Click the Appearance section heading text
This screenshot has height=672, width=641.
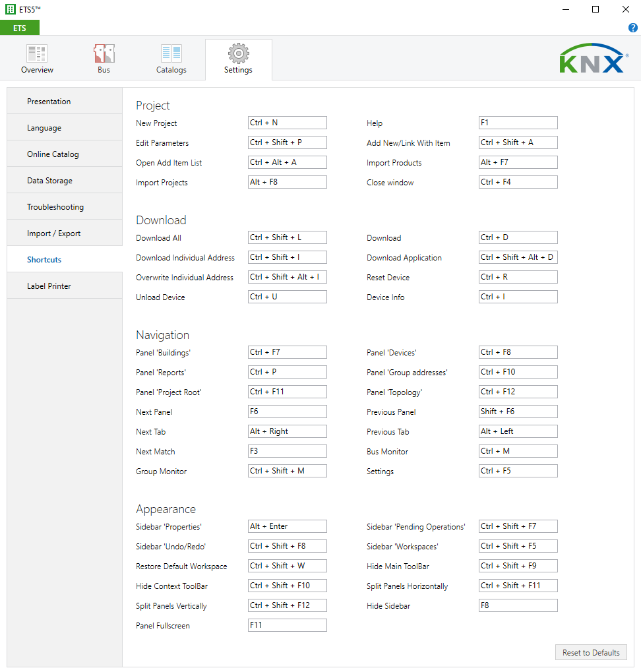coord(166,509)
